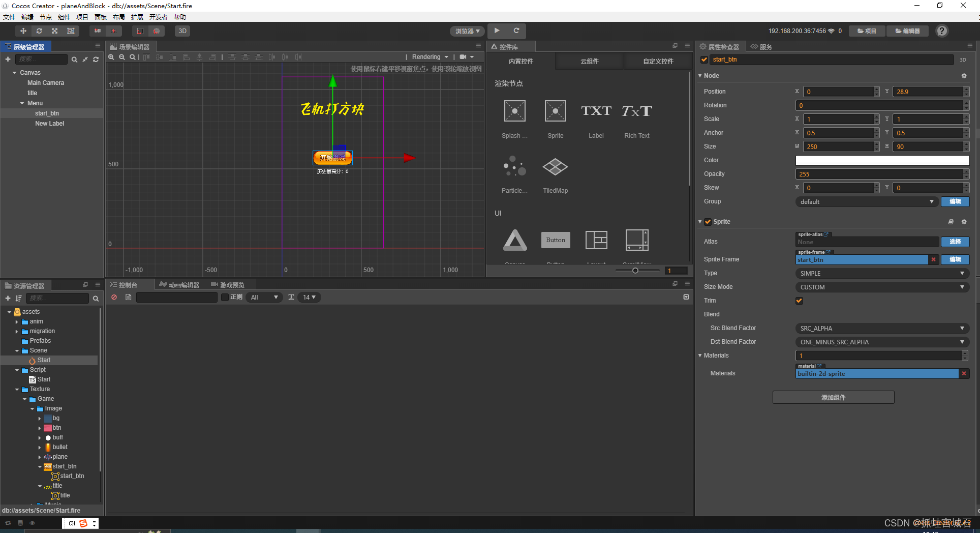The height and width of the screenshot is (533, 980).
Task: Pick the Button UI control
Action: 556,240
